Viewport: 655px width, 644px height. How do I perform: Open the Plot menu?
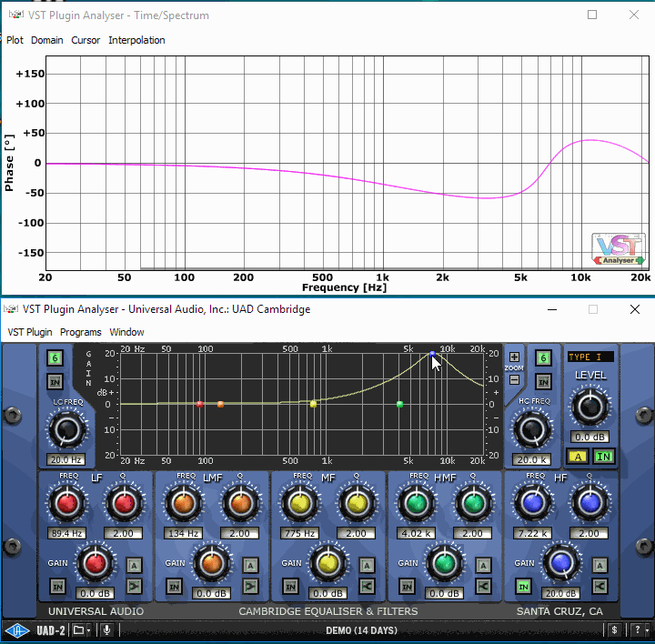[15, 40]
